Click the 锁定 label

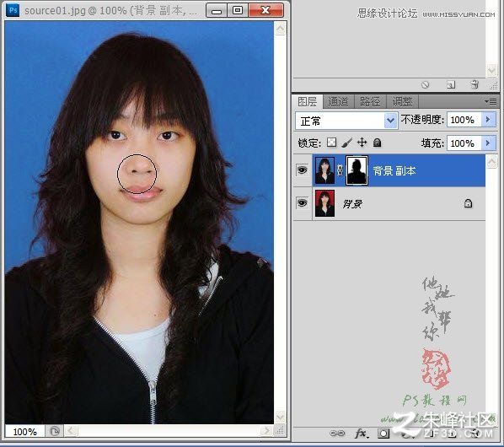pyautogui.click(x=309, y=143)
